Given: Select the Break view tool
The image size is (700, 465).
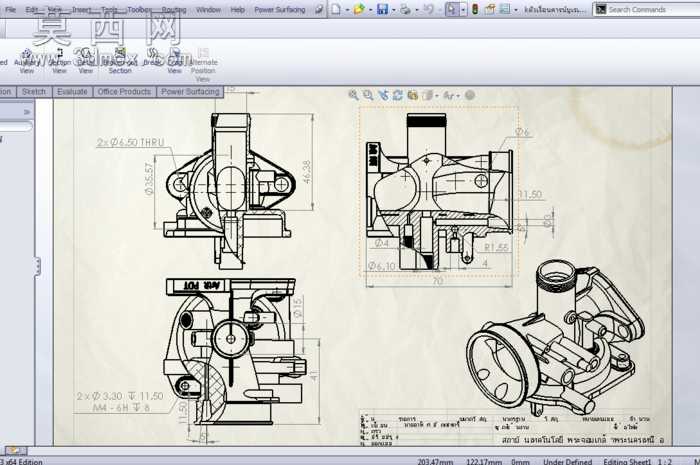Looking at the screenshot, I should coord(152,58).
